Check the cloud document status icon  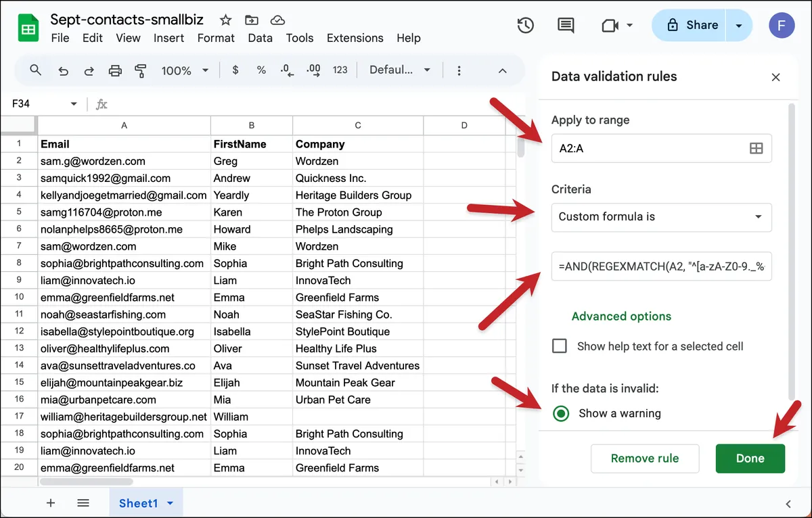point(277,20)
